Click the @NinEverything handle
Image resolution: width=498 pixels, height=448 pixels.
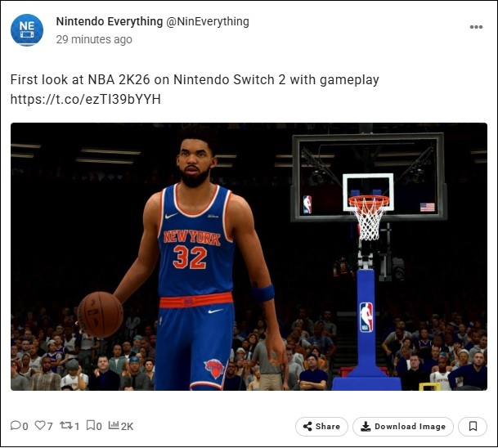208,21
